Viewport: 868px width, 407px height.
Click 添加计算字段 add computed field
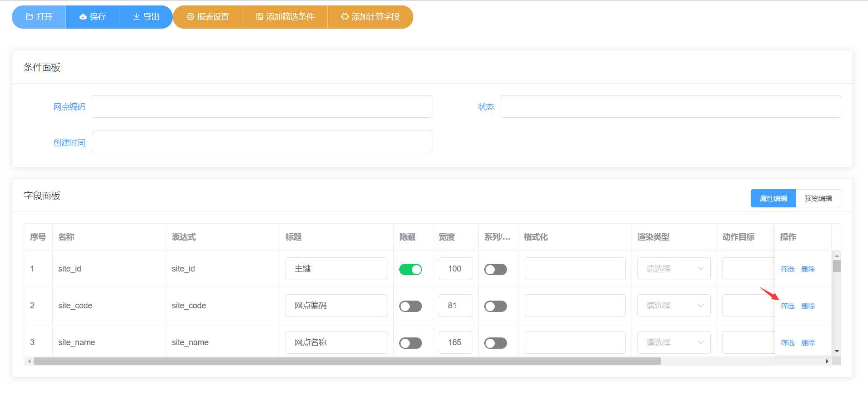point(370,17)
